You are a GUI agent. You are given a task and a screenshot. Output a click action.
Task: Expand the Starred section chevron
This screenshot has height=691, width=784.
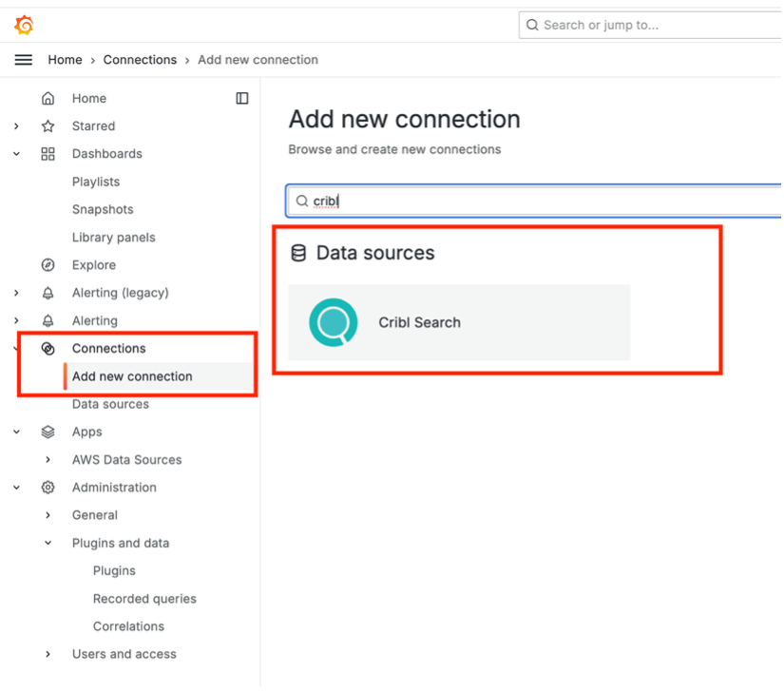[x=16, y=126]
